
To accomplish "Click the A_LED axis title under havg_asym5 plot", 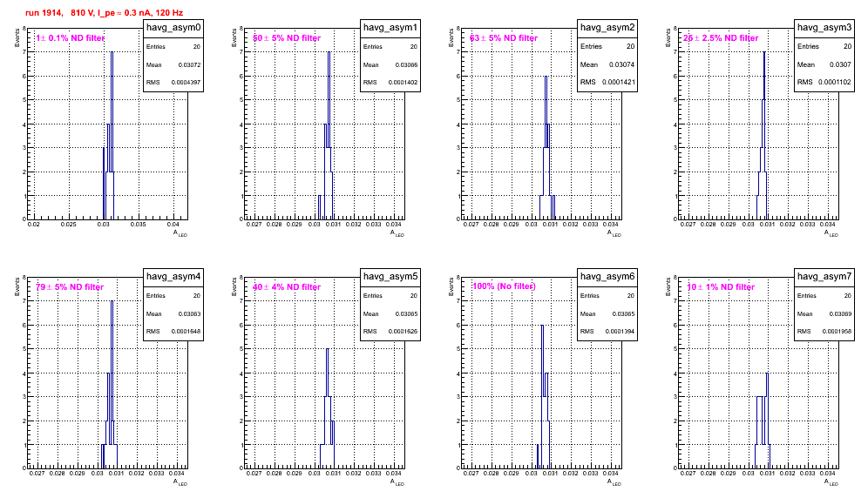I will coord(397,482).
